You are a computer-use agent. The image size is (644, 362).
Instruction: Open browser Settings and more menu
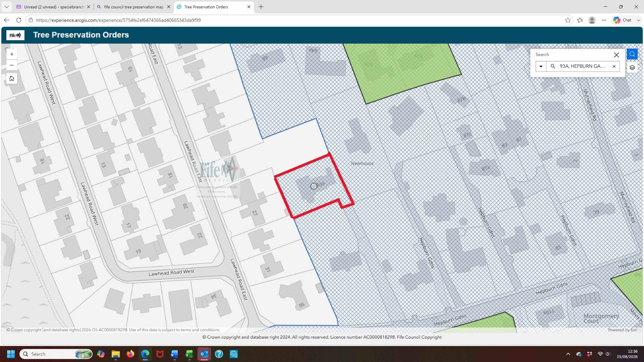click(604, 20)
